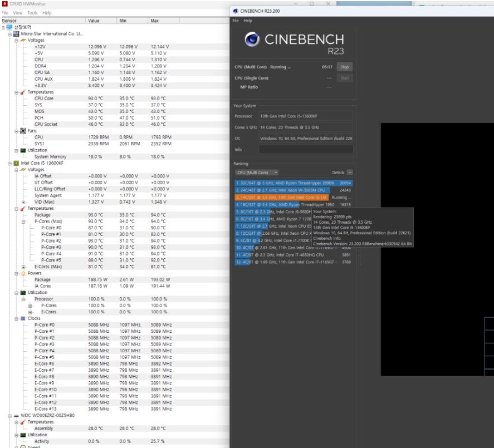Image resolution: width=494 pixels, height=448 pixels.
Task: Collapse the Micro-Star International node
Action: coord(9,34)
